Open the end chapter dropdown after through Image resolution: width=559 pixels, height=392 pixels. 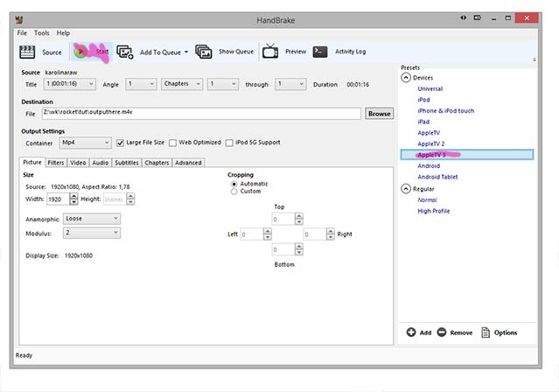click(x=290, y=84)
